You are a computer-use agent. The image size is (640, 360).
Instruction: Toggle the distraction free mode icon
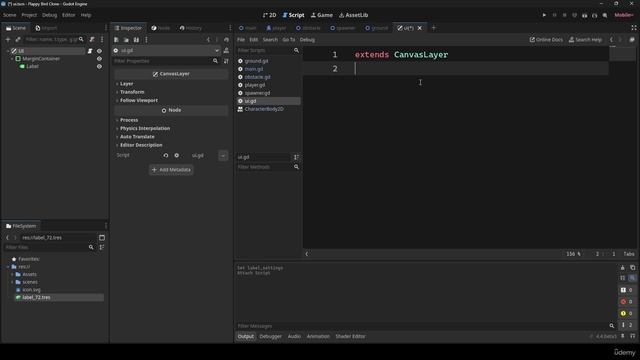(x=634, y=28)
